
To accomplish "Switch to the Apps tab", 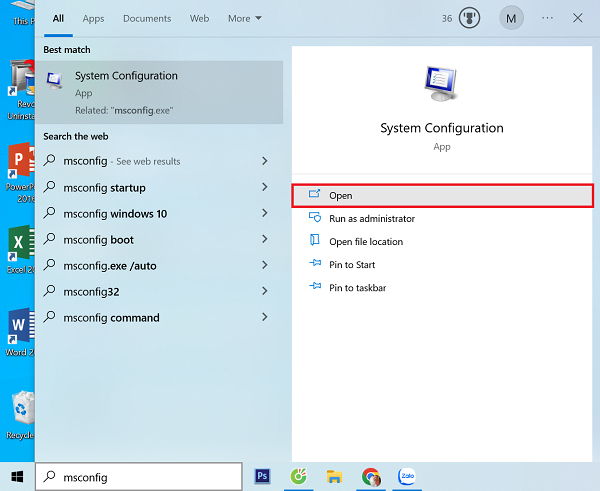I will 93,18.
